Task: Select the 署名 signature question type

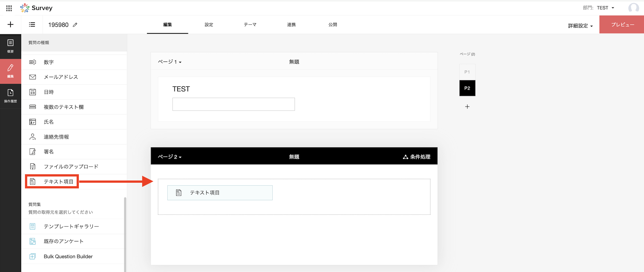Action: coord(49,152)
